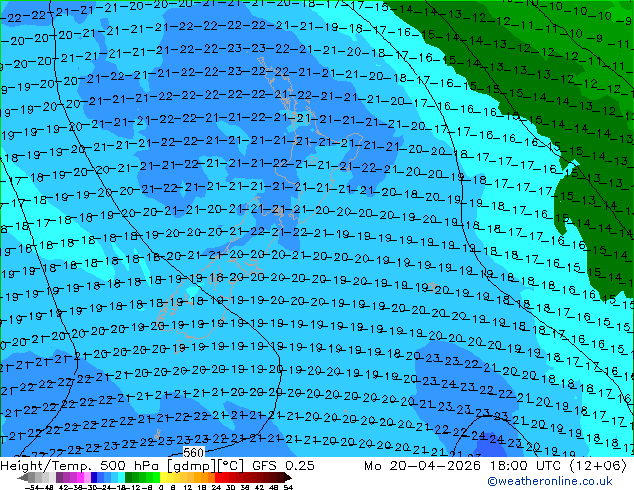Click the 'Height/Temp. 500 hPa' map title

click(81, 466)
